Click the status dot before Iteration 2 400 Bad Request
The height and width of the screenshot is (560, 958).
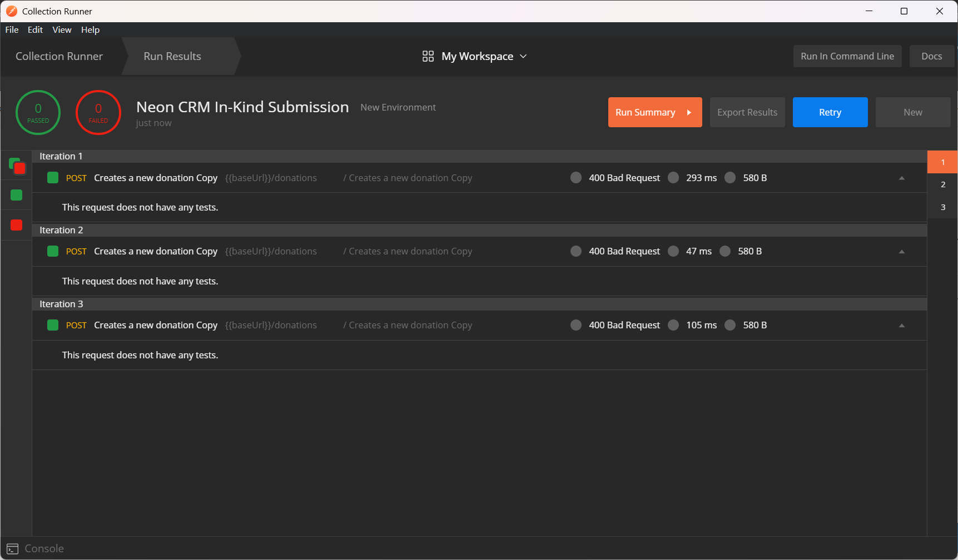(576, 251)
